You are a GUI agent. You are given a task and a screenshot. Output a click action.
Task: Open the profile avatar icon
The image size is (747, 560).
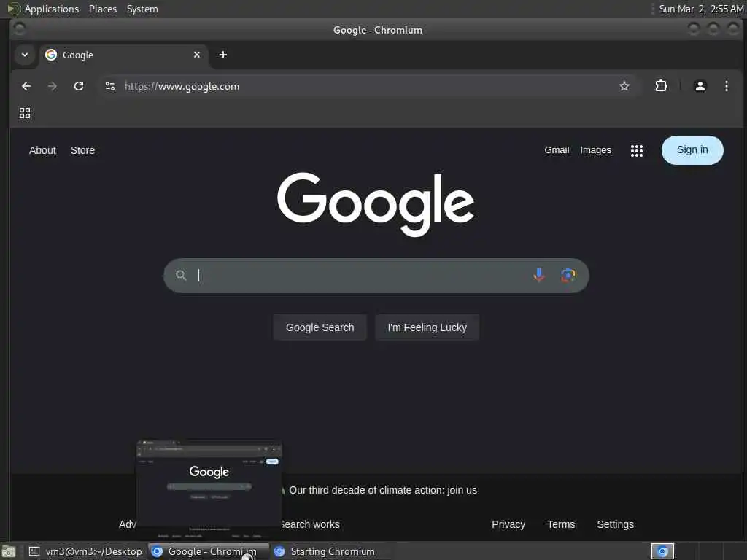(700, 86)
